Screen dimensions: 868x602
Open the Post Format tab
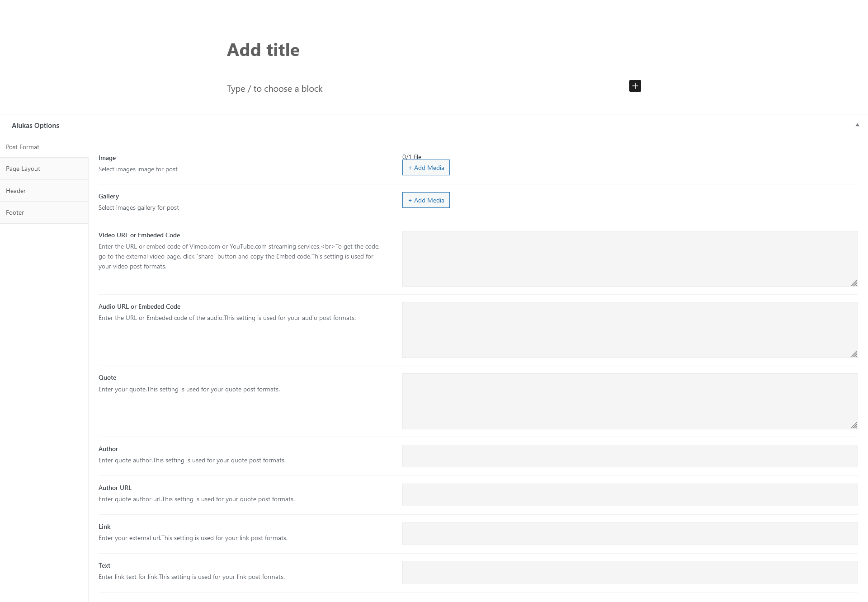click(x=23, y=147)
